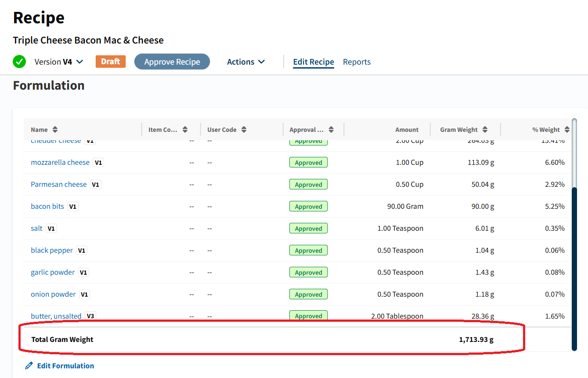
Task: Sort by % Weight column arrows
Action: (x=567, y=130)
